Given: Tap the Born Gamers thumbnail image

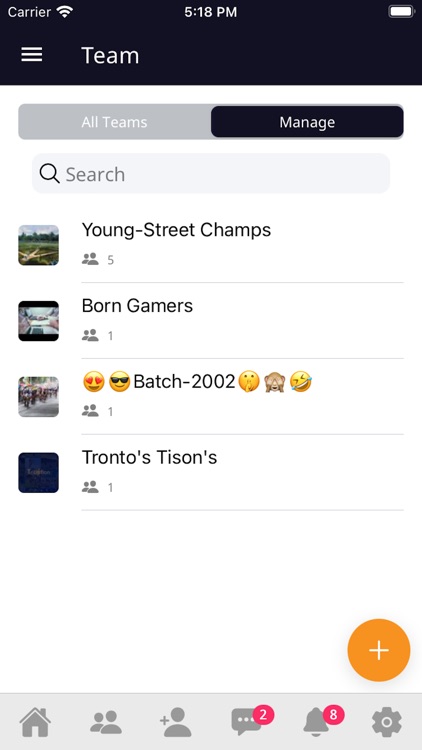Looking at the screenshot, I should click(x=39, y=321).
